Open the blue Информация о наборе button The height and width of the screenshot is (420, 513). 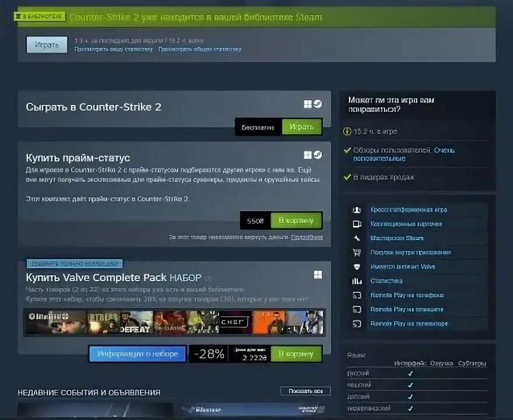(138, 354)
